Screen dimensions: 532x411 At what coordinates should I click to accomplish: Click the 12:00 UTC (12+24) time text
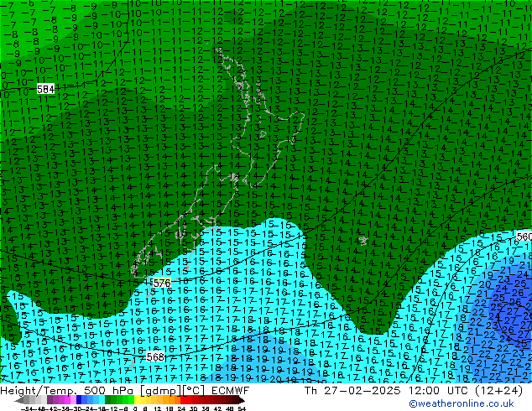[466, 391]
